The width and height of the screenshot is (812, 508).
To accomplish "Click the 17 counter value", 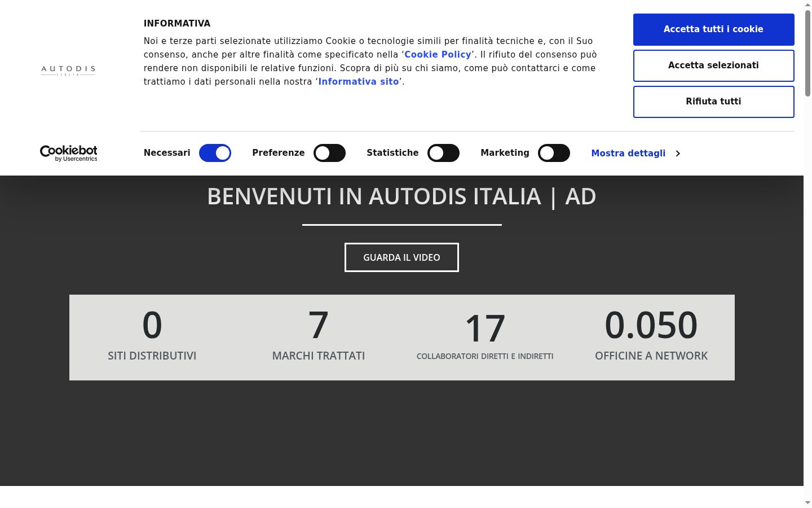I will [x=485, y=329].
